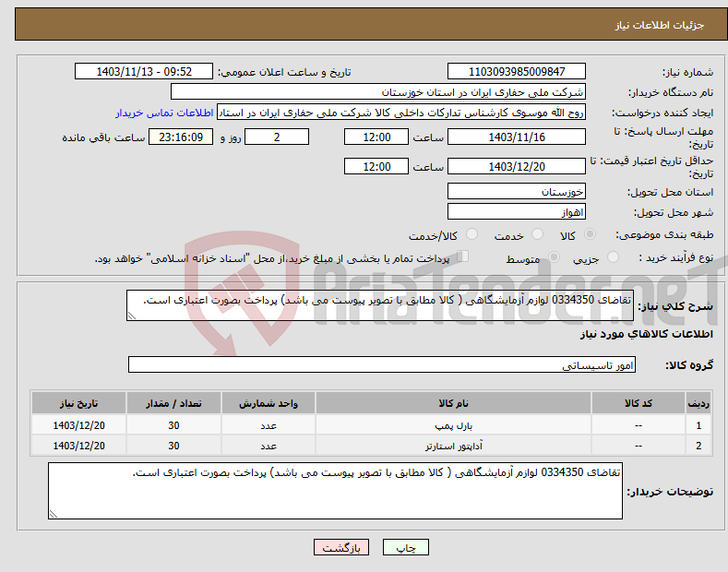This screenshot has width=728, height=572.
Task: Click delivery city field اهواز
Action: coord(517,211)
